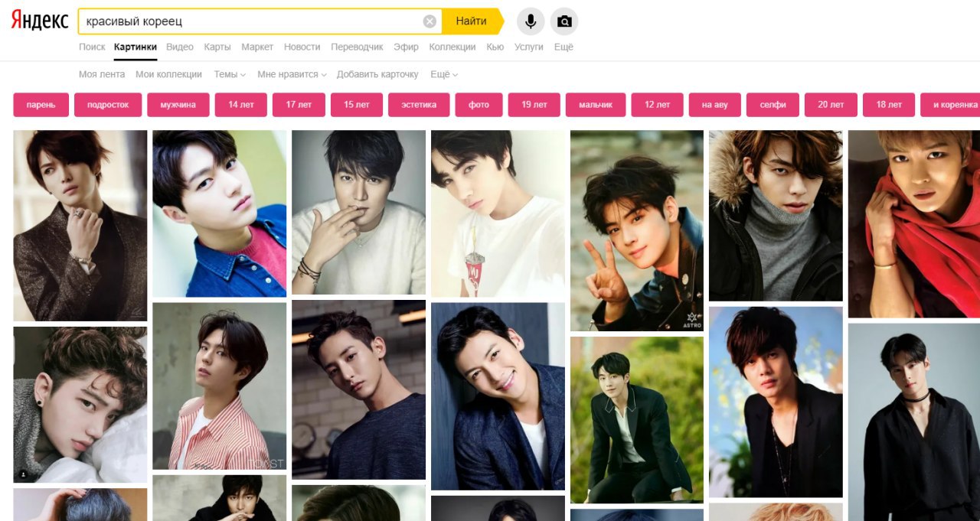
Task: Switch to the Видео tab
Action: (x=180, y=47)
